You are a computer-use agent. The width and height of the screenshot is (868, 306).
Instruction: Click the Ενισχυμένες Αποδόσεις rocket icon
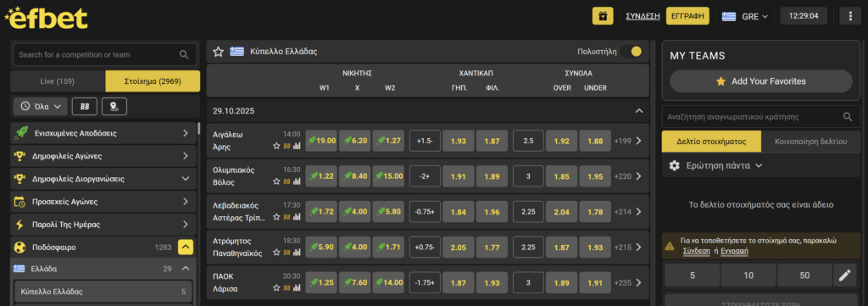point(20,133)
